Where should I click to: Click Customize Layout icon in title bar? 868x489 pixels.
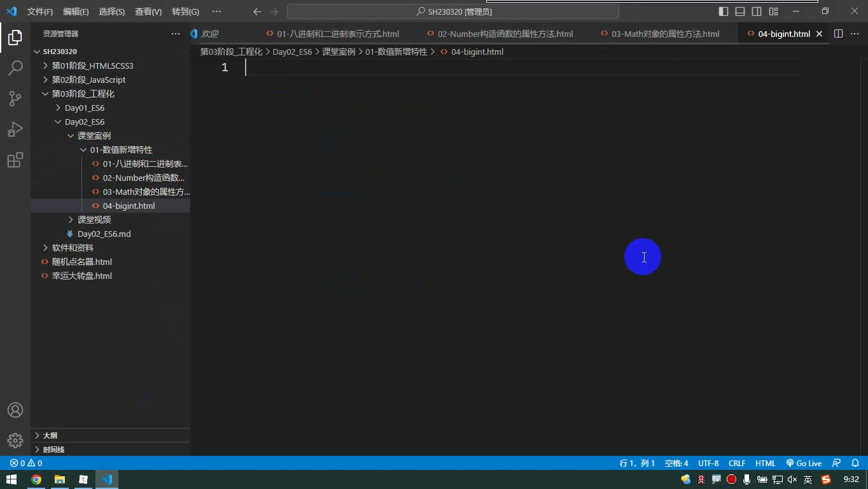tap(773, 11)
